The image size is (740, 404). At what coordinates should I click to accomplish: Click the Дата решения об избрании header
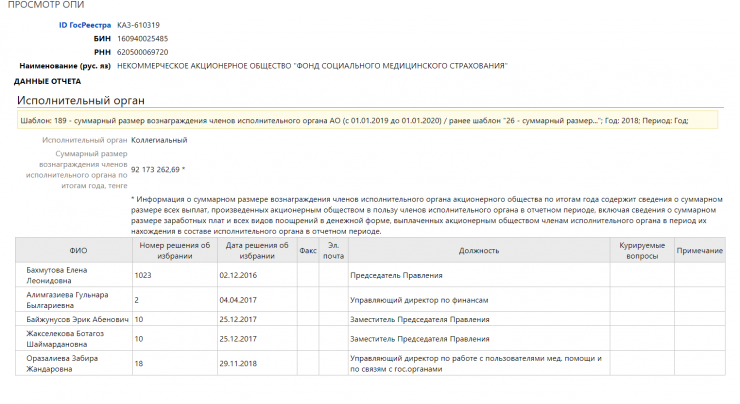coord(256,250)
